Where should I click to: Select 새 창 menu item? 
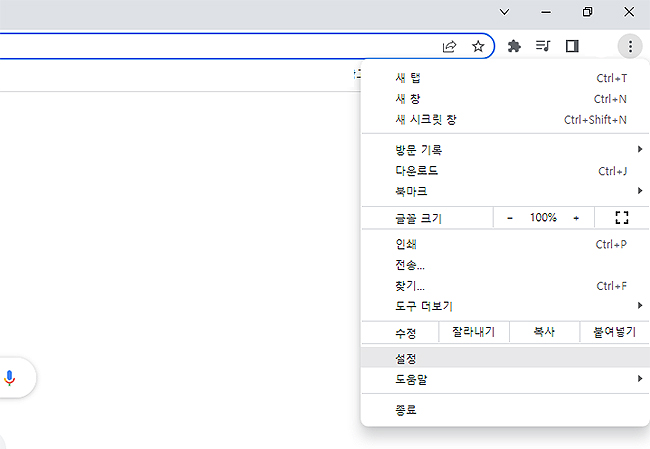[x=505, y=99]
